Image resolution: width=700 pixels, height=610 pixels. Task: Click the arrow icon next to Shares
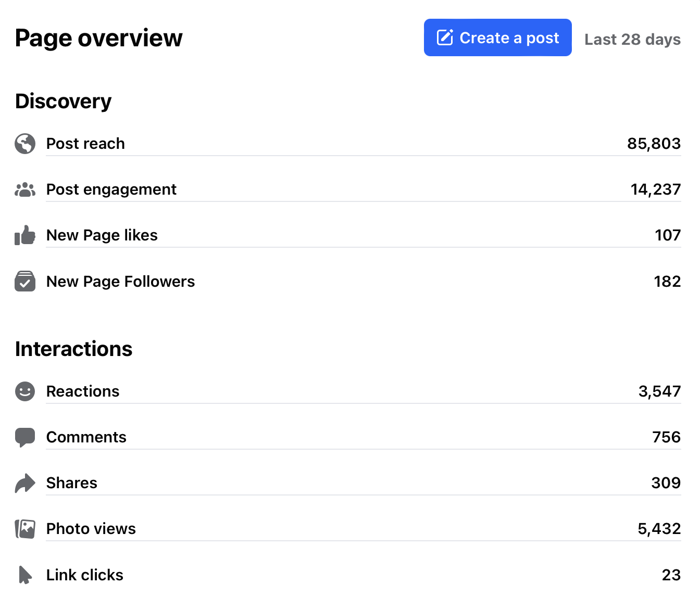[x=25, y=483]
